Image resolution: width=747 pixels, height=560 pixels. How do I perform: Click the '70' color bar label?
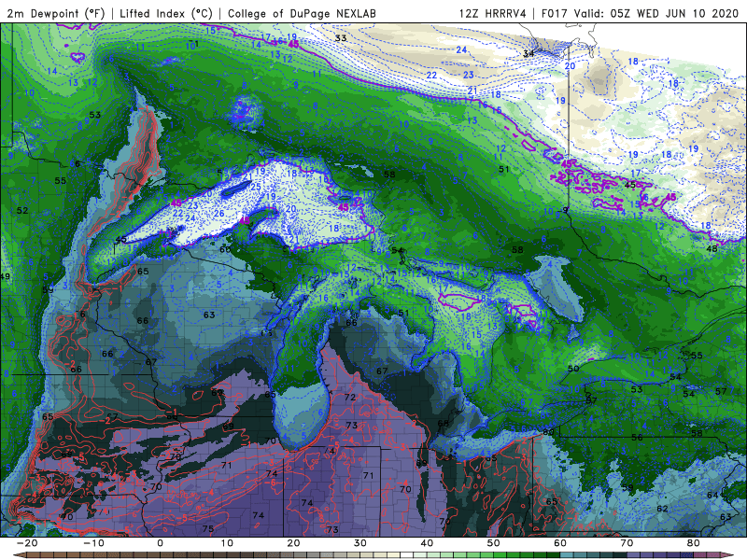(x=627, y=543)
